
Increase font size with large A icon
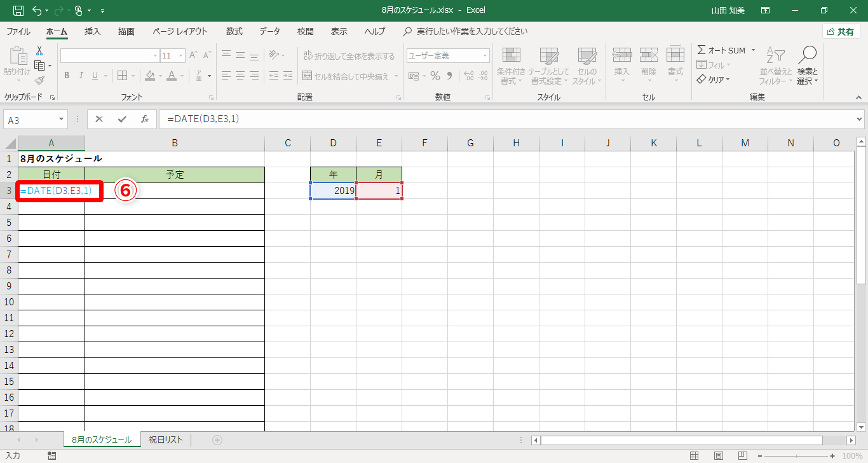(194, 55)
